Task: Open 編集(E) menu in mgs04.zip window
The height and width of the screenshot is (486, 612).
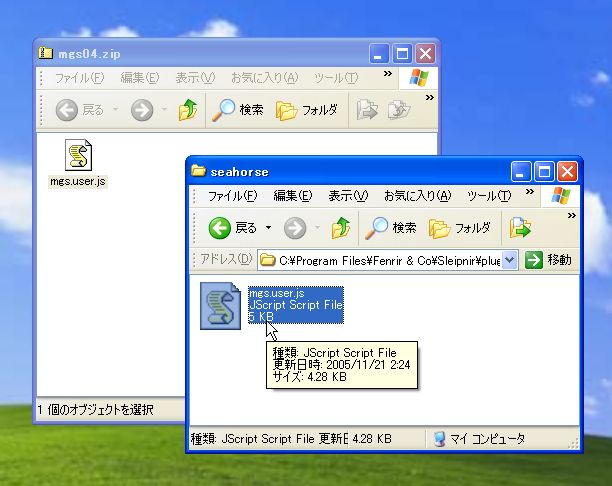Action: pos(140,78)
